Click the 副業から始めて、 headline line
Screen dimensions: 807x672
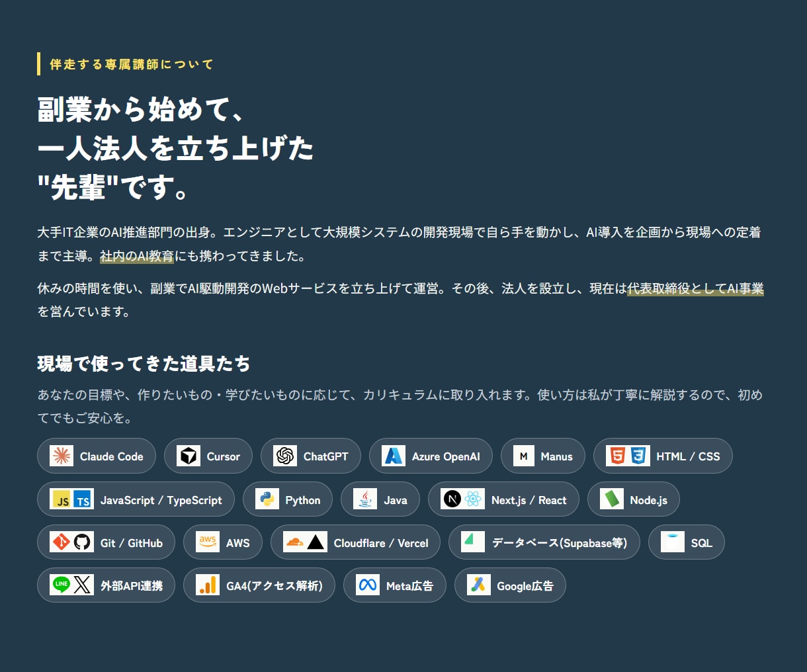click(140, 109)
